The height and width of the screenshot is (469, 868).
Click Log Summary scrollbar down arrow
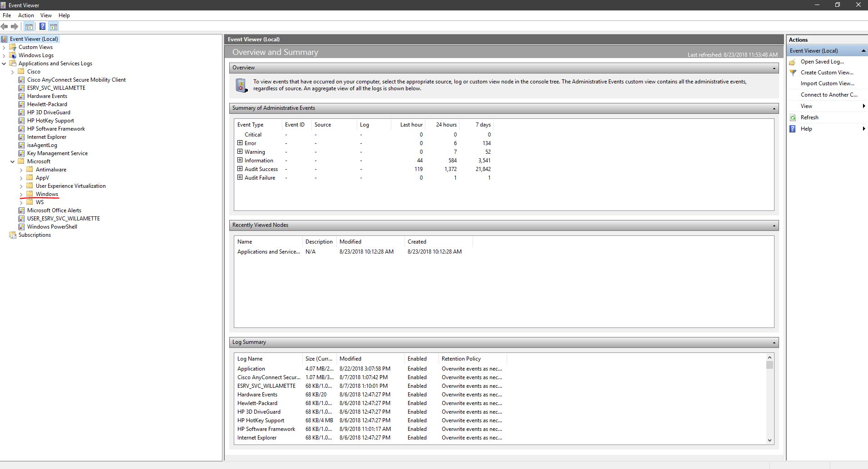tap(769, 440)
